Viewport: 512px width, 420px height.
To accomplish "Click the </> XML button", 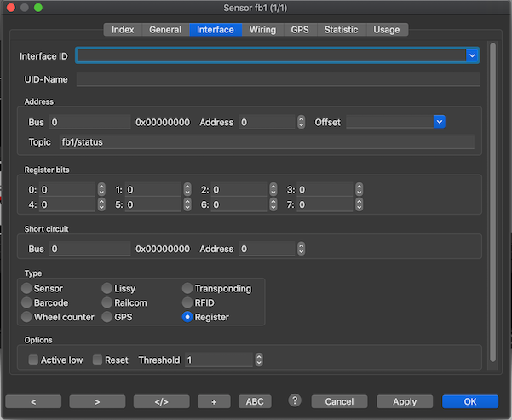I will (161, 401).
